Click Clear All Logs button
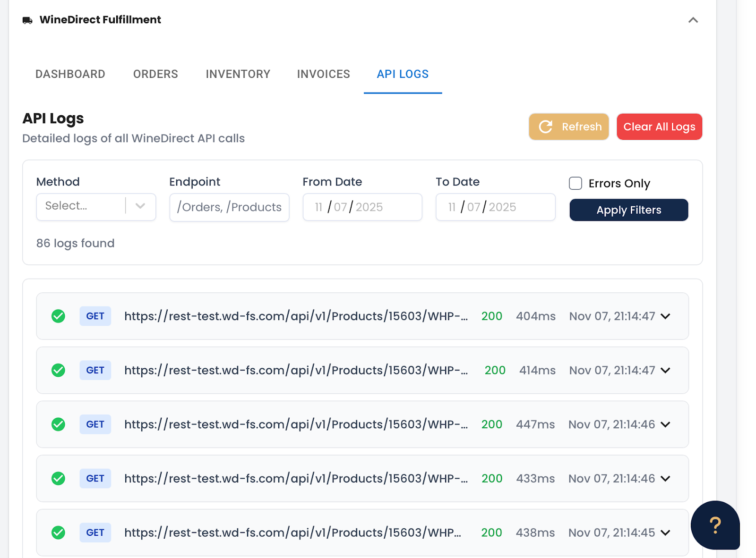 pyautogui.click(x=659, y=127)
